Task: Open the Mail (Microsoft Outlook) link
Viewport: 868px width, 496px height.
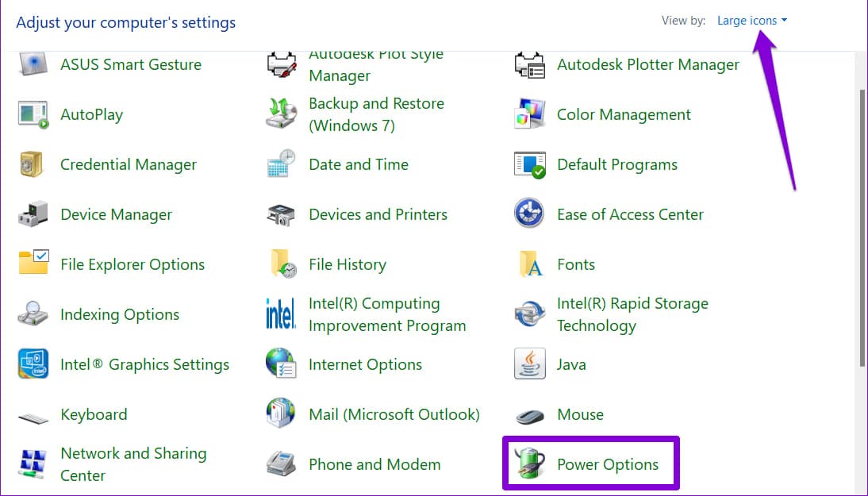Action: click(394, 414)
